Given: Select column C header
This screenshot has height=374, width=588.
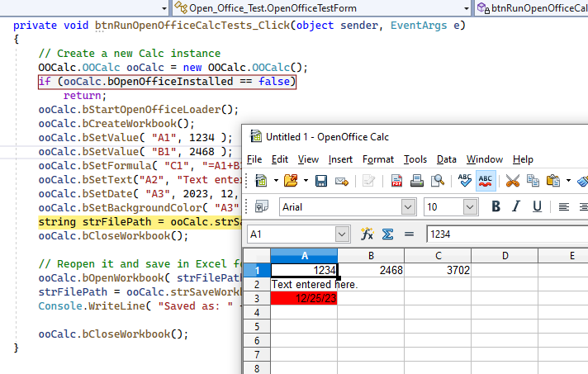Looking at the screenshot, I should (438, 256).
